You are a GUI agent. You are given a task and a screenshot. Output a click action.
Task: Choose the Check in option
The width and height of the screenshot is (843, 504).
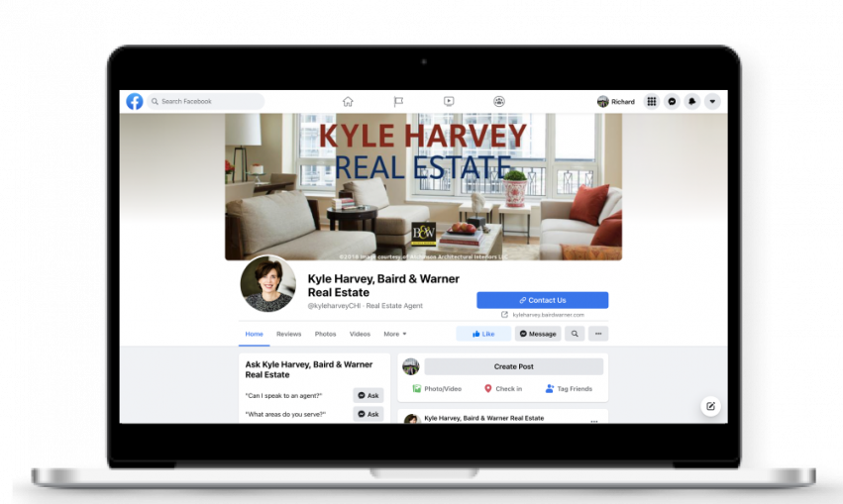[x=502, y=388]
